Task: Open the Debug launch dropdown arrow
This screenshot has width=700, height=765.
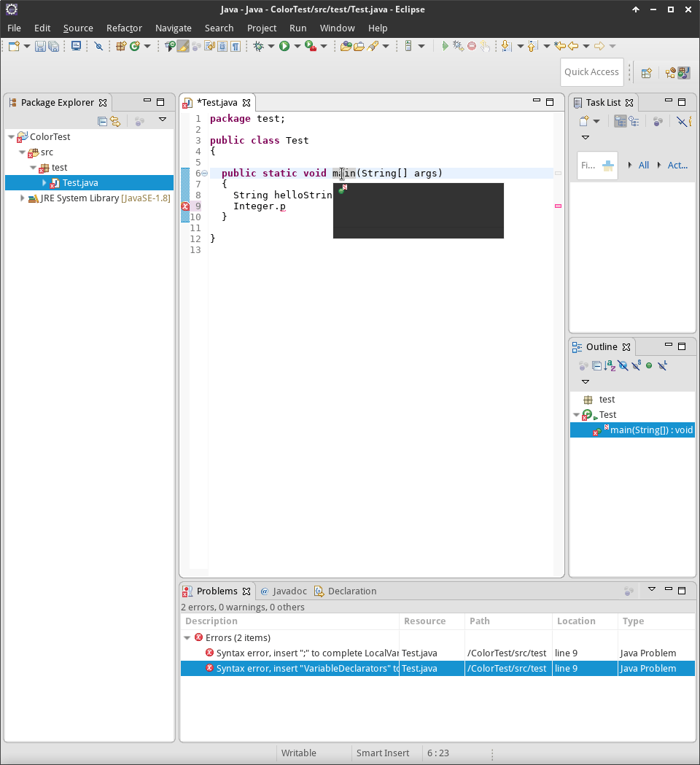Action: [271, 47]
